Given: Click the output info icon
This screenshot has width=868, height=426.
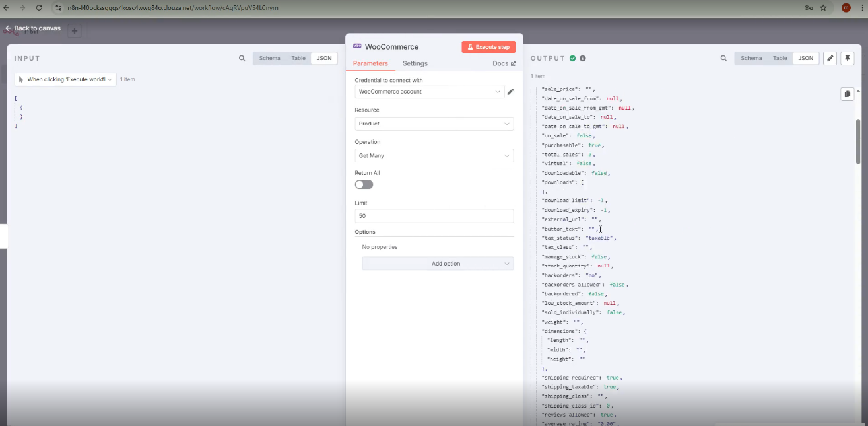Looking at the screenshot, I should (x=583, y=58).
